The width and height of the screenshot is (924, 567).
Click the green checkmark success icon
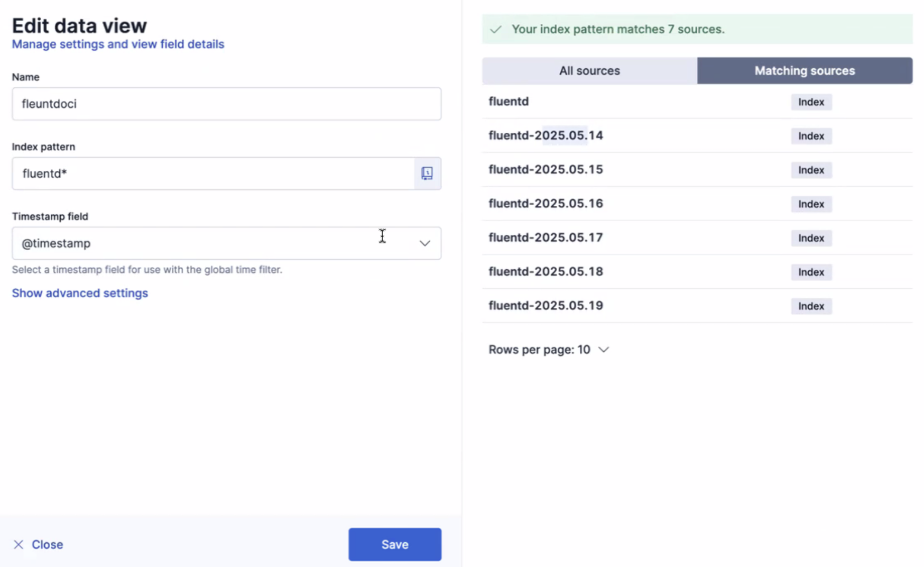496,30
